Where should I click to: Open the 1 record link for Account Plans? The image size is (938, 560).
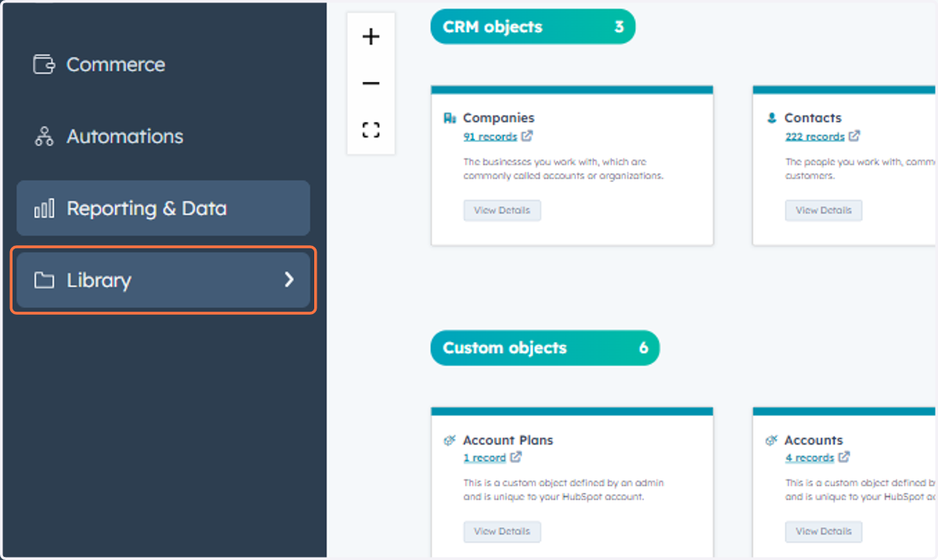[485, 458]
